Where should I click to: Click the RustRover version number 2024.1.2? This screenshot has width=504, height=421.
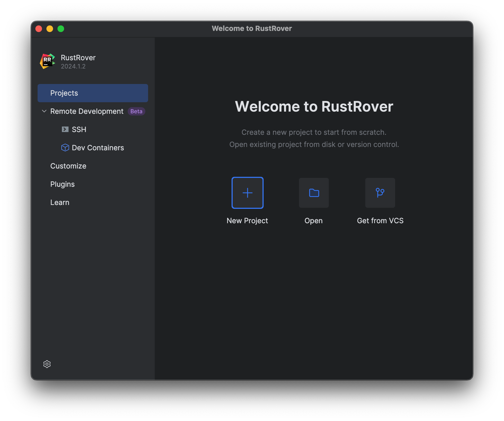[73, 66]
